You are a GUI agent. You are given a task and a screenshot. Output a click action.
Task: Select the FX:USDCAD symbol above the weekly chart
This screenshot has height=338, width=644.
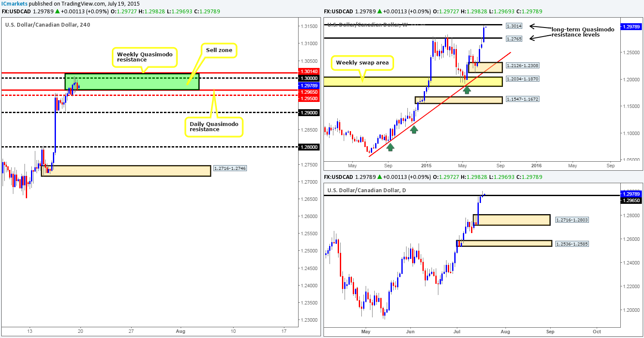pyautogui.click(x=338, y=12)
